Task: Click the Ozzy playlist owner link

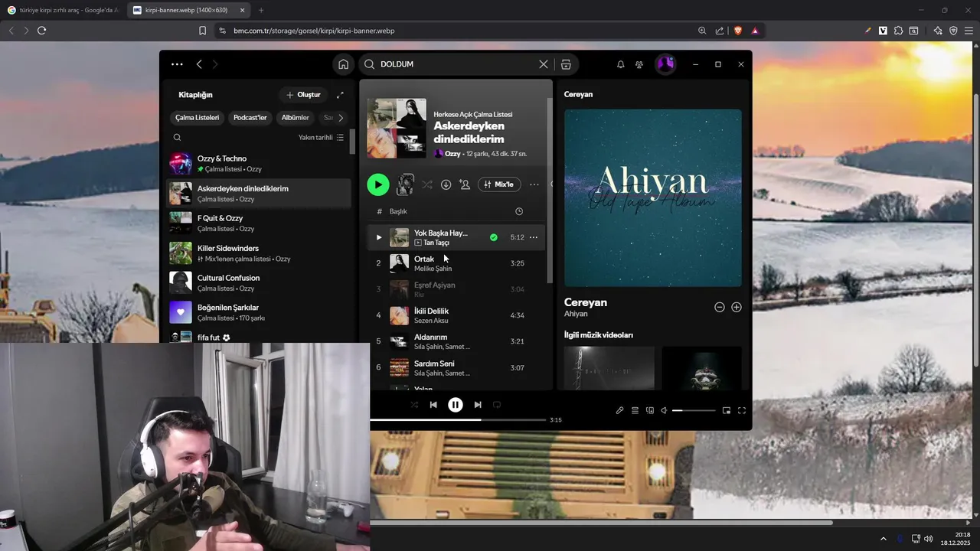Action: pos(452,154)
